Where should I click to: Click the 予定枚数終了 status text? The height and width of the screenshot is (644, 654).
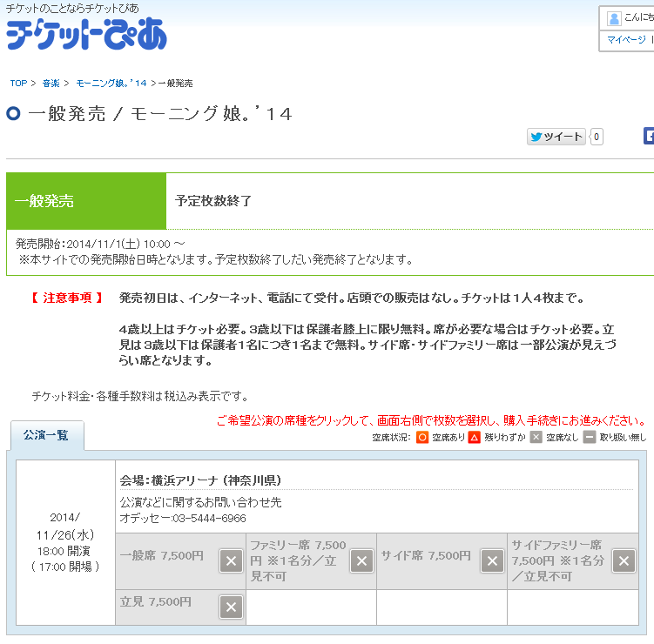pos(213,201)
